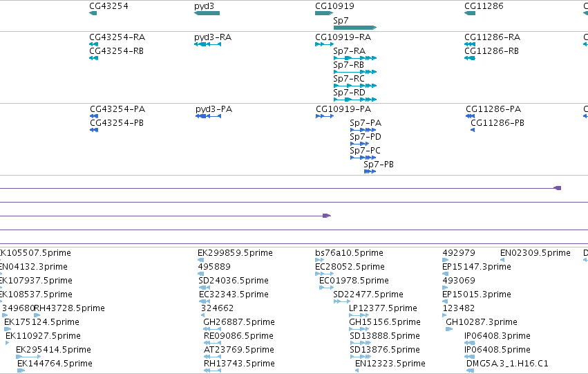The image size is (588, 374).
Task: Select the Sp7-RA transcript label
Action: (349, 51)
